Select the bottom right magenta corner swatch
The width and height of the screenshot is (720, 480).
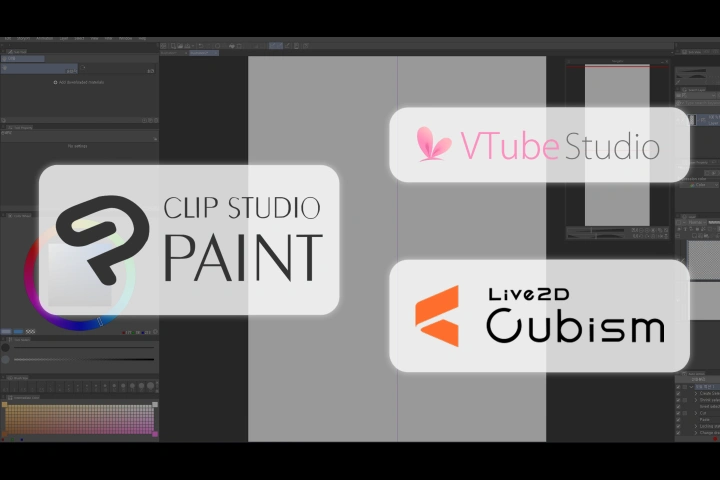click(x=155, y=434)
